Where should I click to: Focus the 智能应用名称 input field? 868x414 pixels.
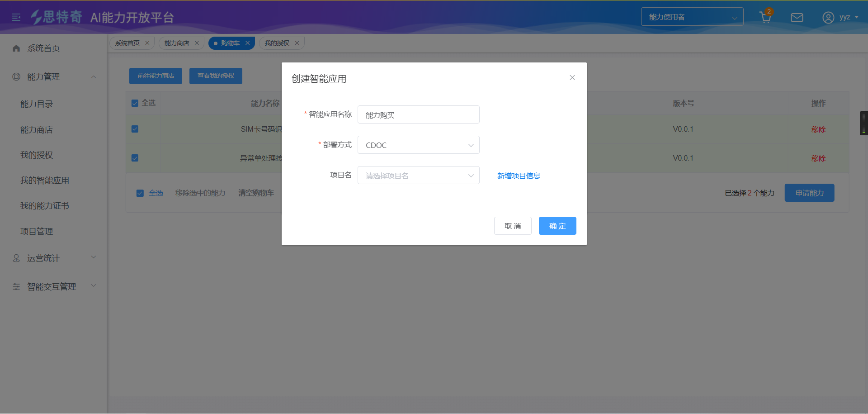[x=419, y=114]
